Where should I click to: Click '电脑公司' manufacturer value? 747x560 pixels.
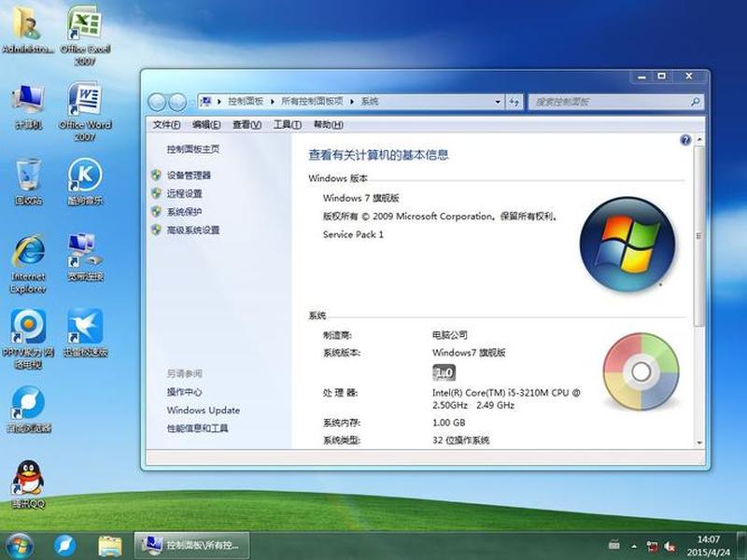[x=450, y=335]
